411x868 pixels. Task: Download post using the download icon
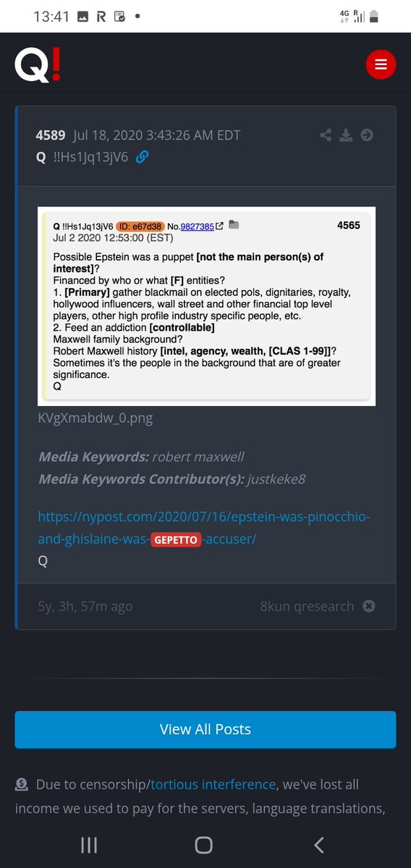coord(347,135)
